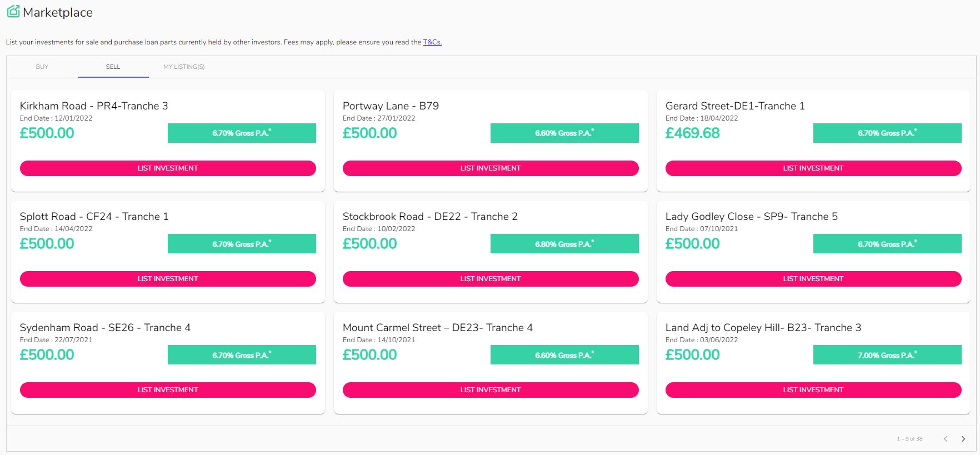Click Kirkham Road 6.70% Gross P.A. badge
This screenshot has width=980, height=455.
[242, 133]
